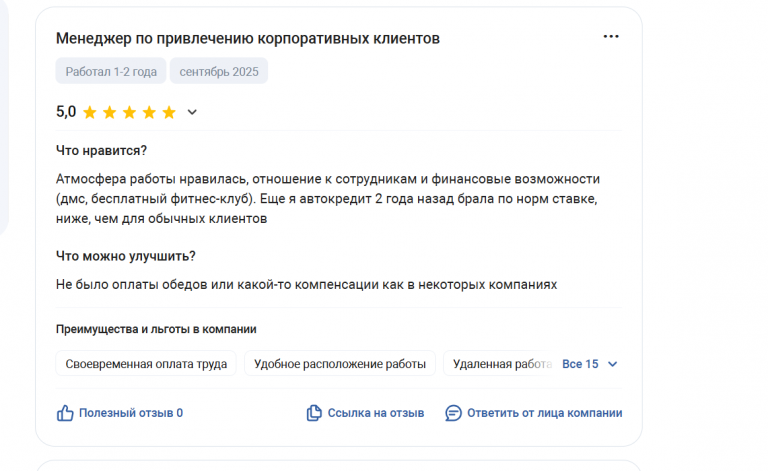Image resolution: width=768 pixels, height=471 pixels.
Task: Click the 5,0 rating score
Action: coord(66,112)
